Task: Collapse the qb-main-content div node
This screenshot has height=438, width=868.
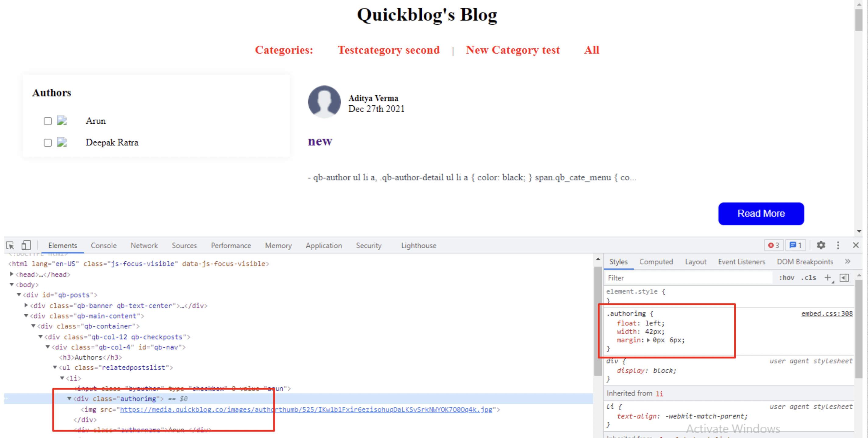Action: (26, 316)
